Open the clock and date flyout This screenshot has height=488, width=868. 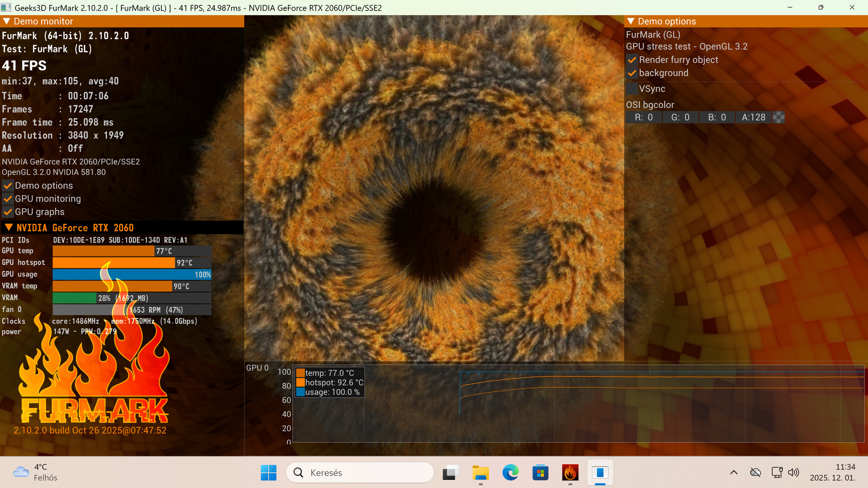pos(833,472)
